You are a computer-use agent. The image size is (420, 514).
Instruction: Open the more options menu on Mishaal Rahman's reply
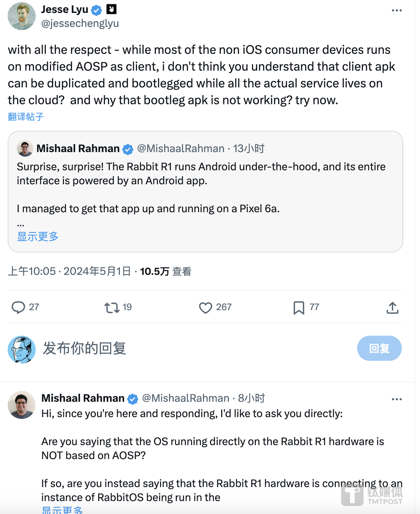pos(397,399)
